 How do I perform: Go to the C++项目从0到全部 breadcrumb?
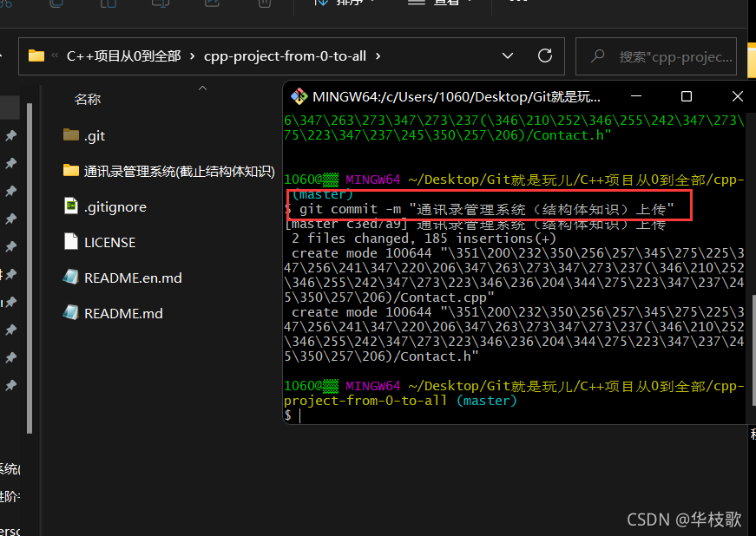click(x=124, y=56)
